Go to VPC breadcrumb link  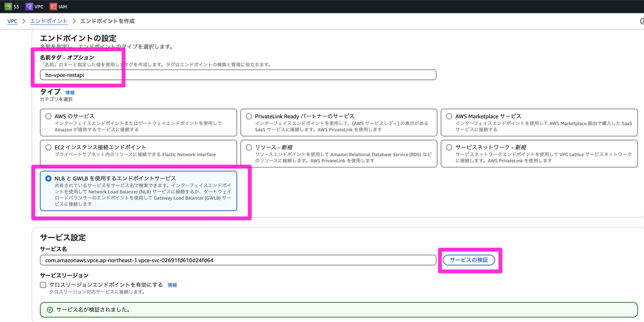tap(12, 21)
